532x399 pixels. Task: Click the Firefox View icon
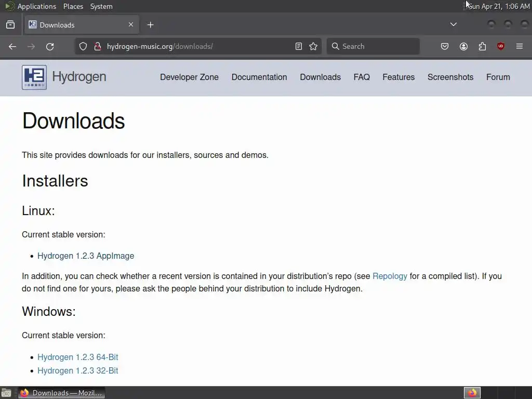pyautogui.click(x=10, y=25)
